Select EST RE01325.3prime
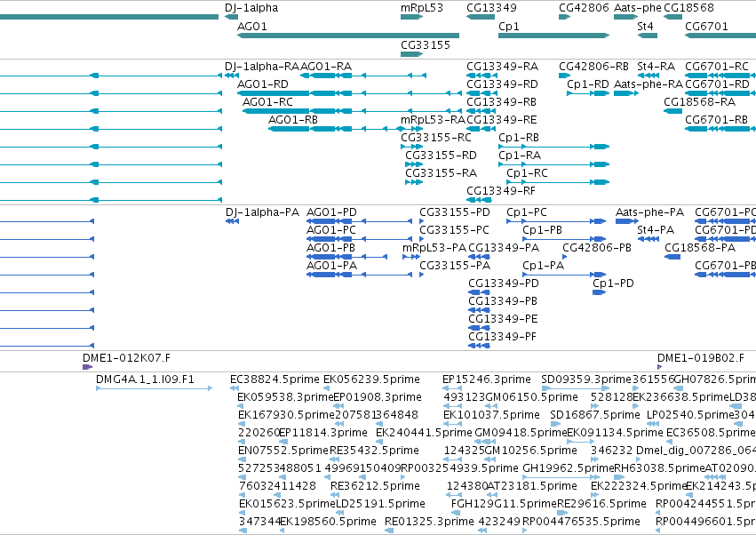 pos(389,531)
